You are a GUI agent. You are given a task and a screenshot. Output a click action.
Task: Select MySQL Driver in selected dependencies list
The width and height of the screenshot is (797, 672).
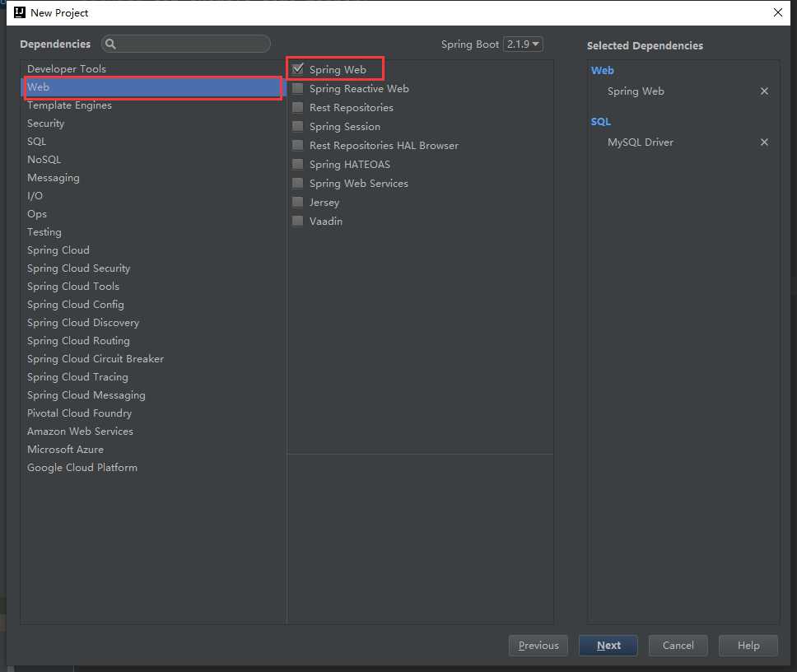641,142
